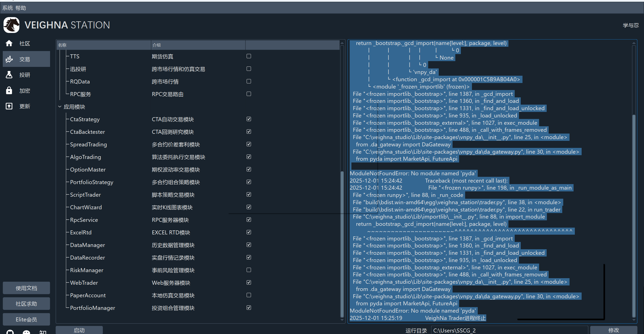Click the VeighNa horse logo
Image resolution: width=644 pixels, height=334 pixels.
pos(11,25)
